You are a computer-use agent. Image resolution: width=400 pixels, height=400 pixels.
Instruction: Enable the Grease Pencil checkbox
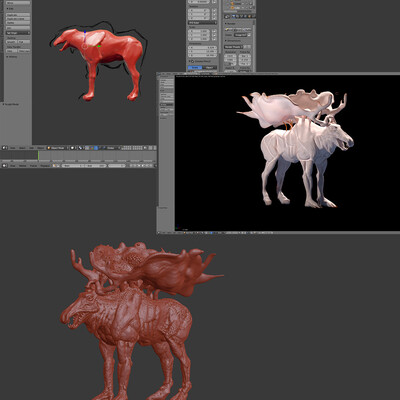(193, 61)
